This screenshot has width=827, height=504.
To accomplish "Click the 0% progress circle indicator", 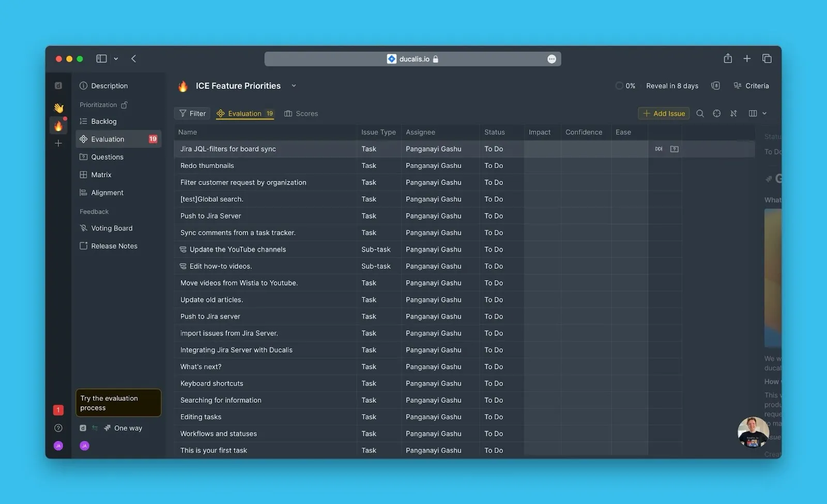I will point(619,86).
